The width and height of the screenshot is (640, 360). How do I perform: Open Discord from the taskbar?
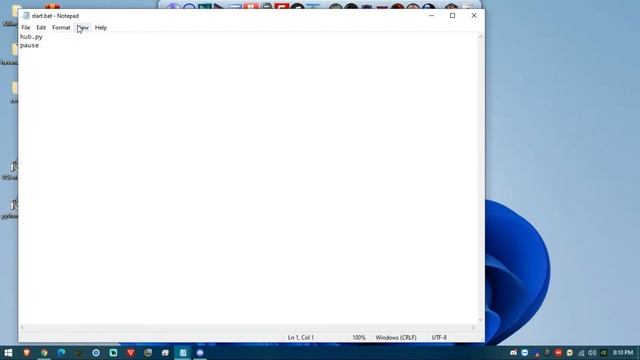coord(200,353)
